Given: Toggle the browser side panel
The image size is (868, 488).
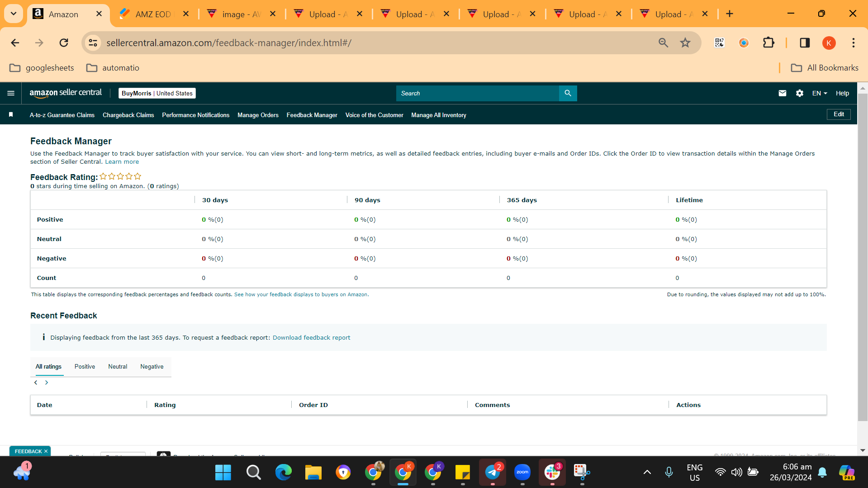Looking at the screenshot, I should 805,43.
